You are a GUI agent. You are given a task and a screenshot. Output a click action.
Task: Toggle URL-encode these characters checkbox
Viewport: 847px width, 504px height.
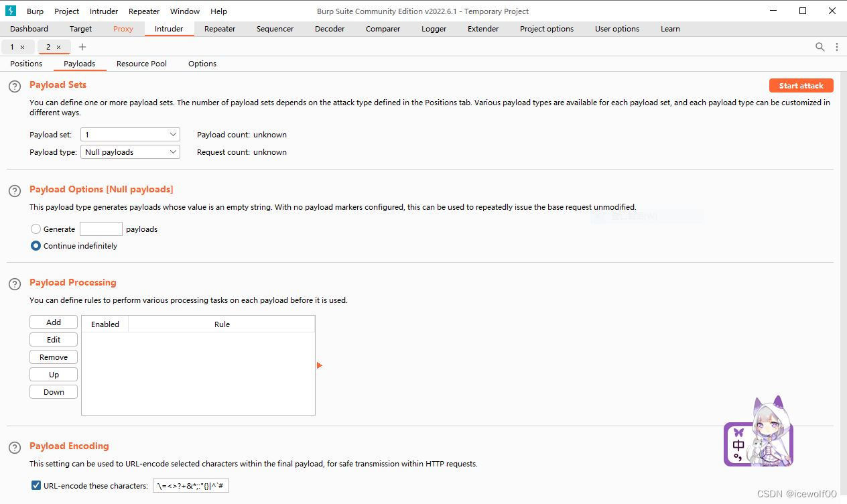[x=36, y=486]
